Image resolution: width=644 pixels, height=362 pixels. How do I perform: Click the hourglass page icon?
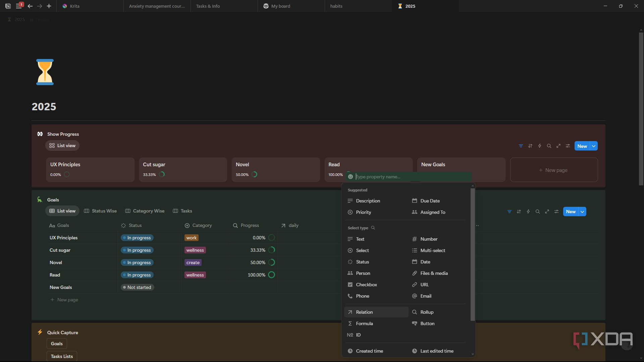pos(45,72)
